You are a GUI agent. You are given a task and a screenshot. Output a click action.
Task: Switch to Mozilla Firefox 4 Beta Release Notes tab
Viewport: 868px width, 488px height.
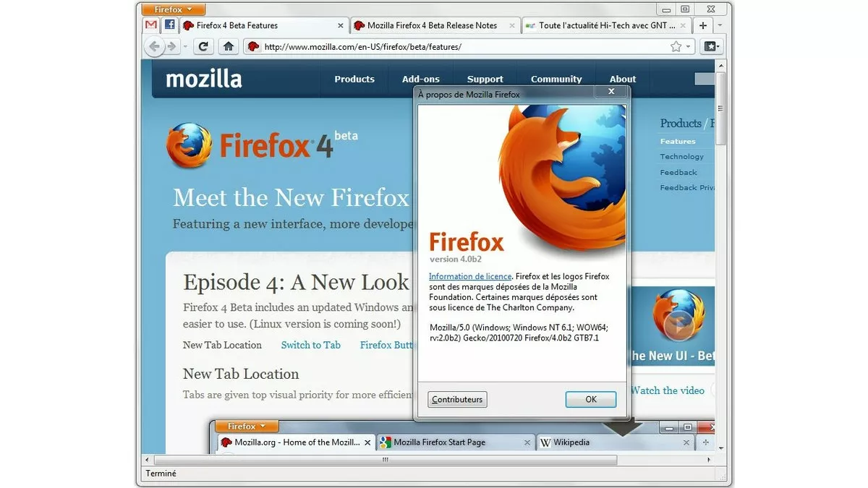(432, 25)
